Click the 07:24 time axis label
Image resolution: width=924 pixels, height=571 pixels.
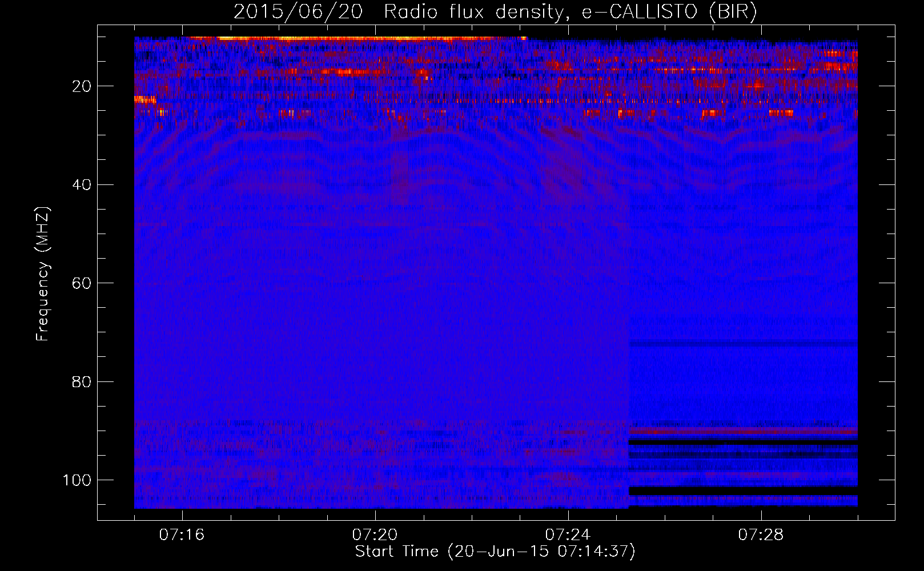pos(568,535)
